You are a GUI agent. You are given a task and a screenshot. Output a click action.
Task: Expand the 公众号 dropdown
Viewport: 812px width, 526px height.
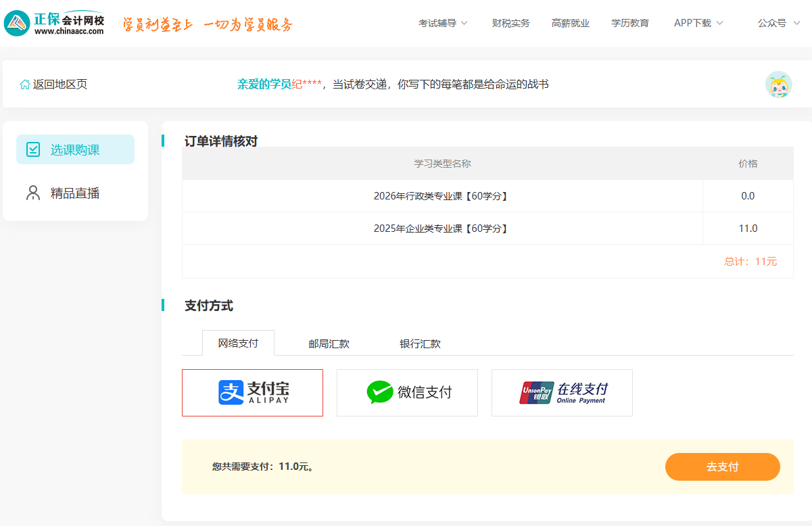tap(779, 23)
